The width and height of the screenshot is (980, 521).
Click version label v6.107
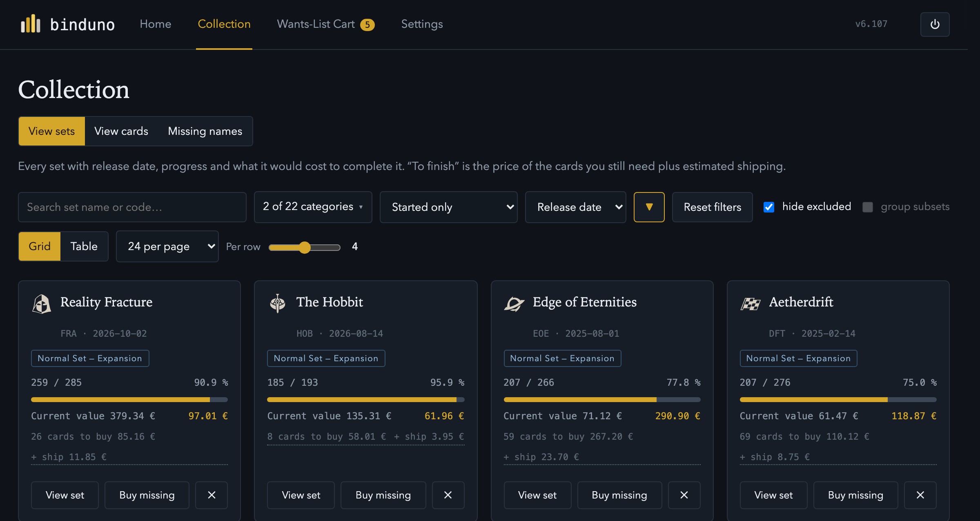(x=871, y=24)
